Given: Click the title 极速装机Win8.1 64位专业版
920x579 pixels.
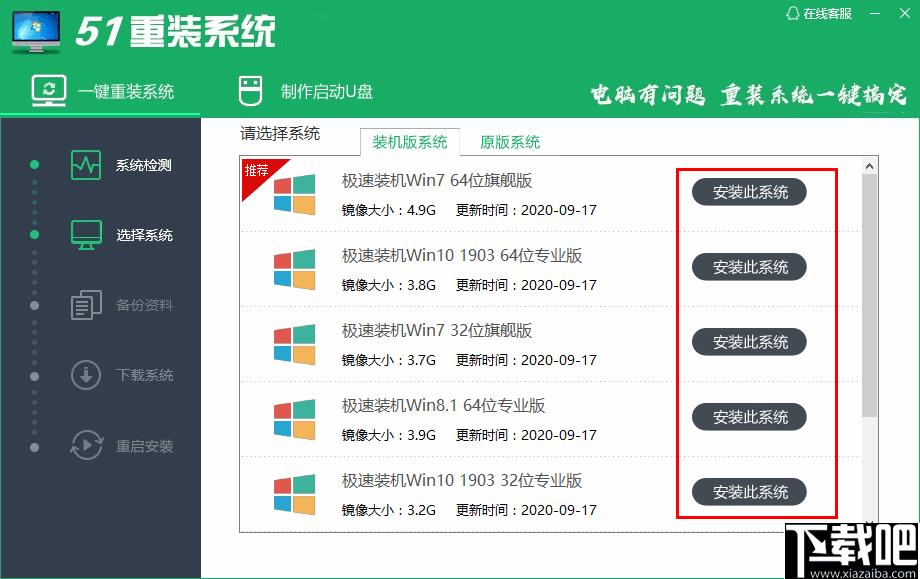Looking at the screenshot, I should pyautogui.click(x=443, y=406).
